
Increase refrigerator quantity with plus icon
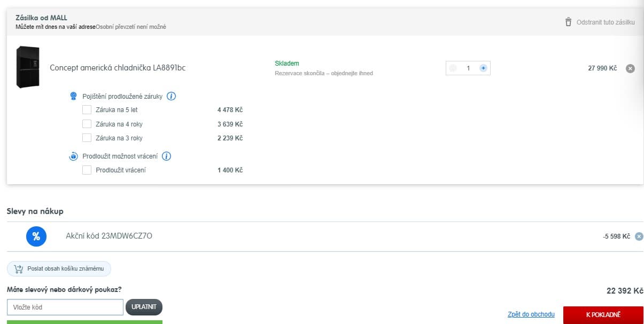click(483, 68)
